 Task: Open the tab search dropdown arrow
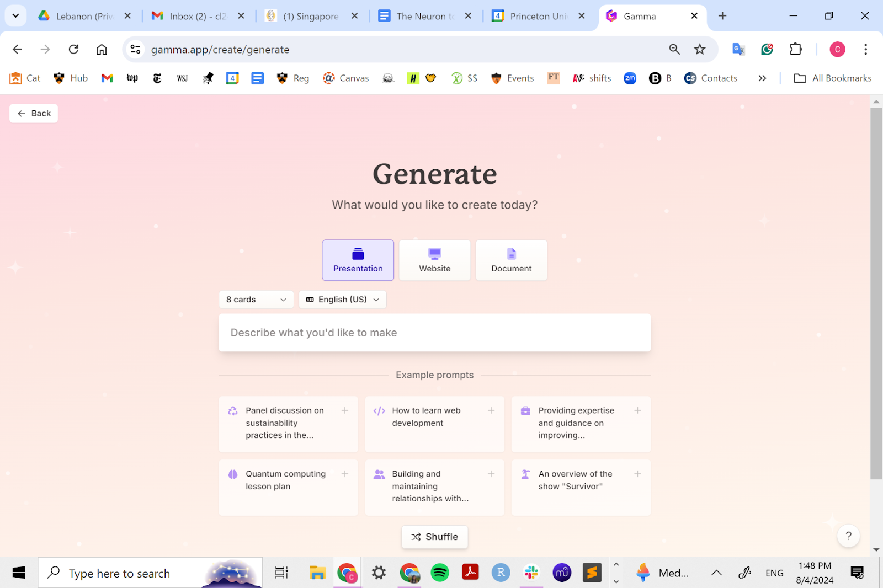coord(15,16)
